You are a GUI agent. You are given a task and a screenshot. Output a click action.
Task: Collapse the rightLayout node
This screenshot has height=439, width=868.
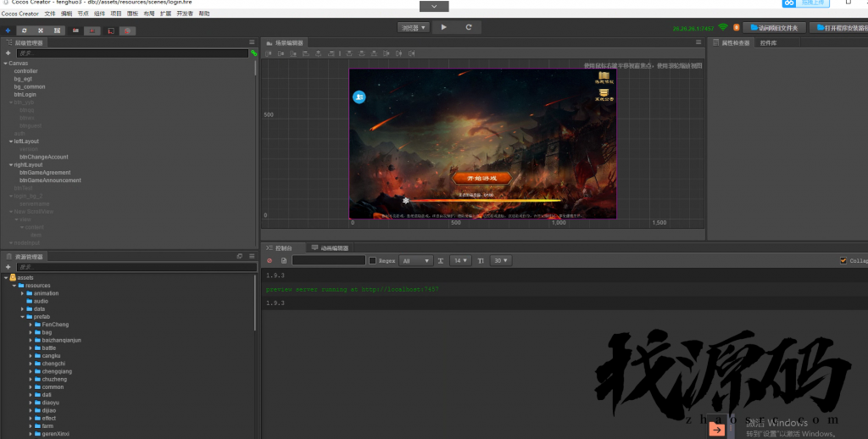(x=11, y=164)
